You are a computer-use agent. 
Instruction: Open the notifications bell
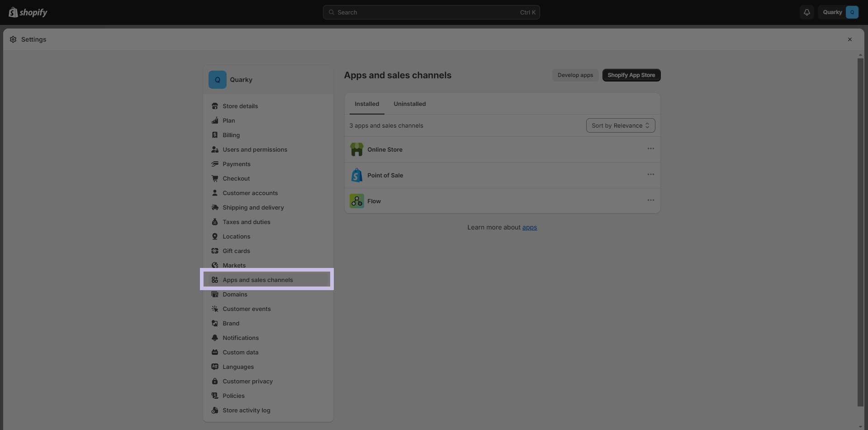tap(806, 12)
